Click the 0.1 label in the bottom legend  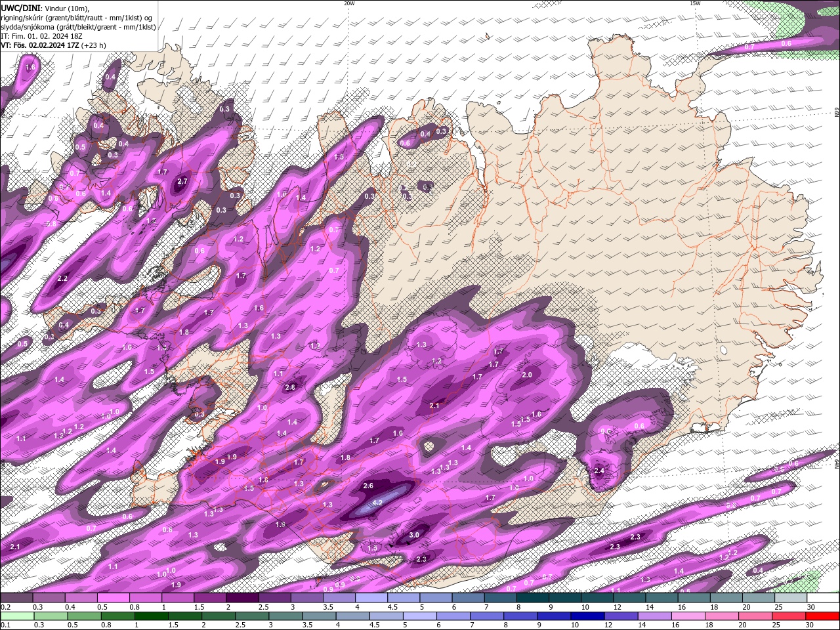[5, 625]
